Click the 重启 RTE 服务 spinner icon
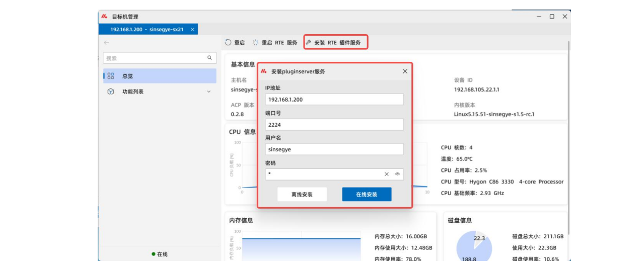The height and width of the screenshot is (269, 644). coord(255,43)
